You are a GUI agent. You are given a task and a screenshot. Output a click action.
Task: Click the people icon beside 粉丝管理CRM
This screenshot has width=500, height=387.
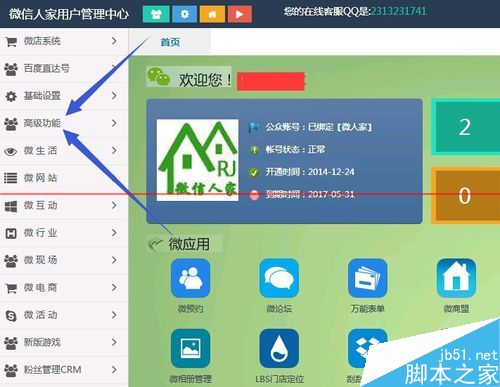(x=11, y=370)
